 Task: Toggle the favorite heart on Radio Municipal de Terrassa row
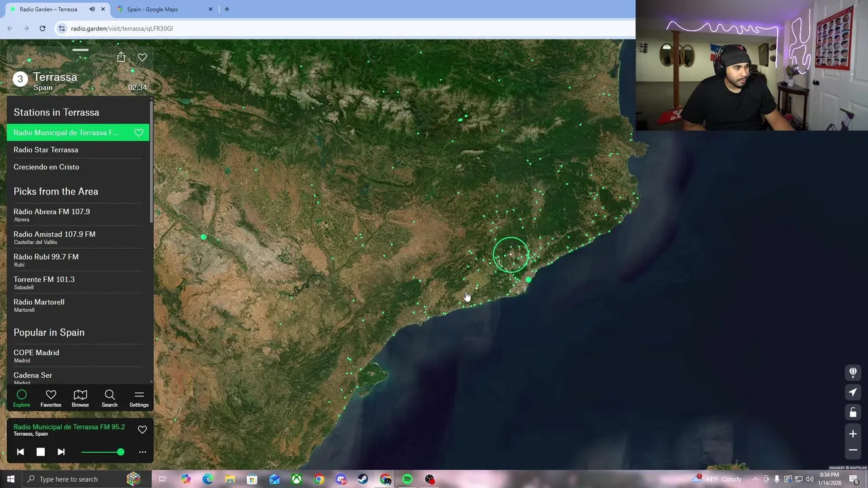point(139,133)
